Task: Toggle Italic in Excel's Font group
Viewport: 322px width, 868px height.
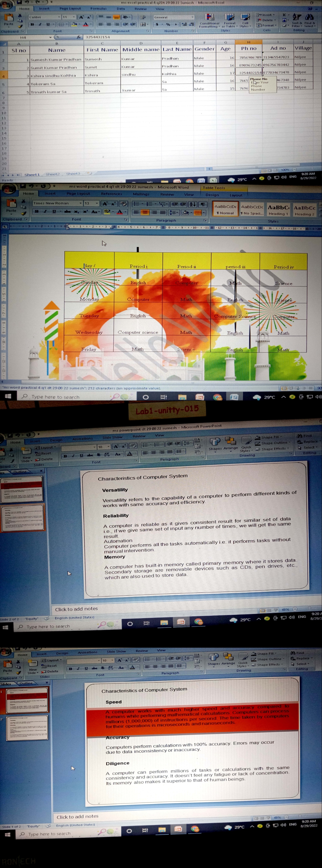Action: (40, 24)
